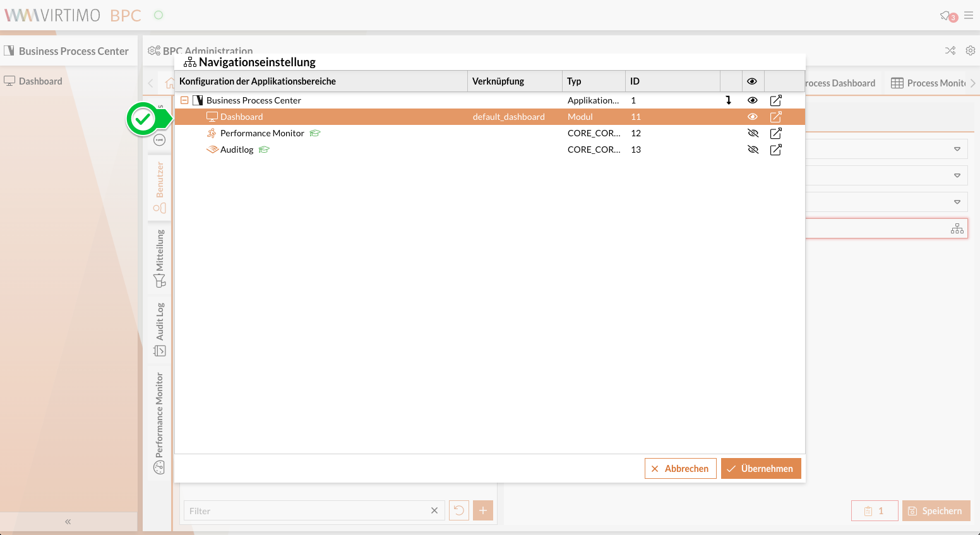Screen dimensions: 980x535
Task: Open edit icon for Business Process Center row
Action: (775, 100)
